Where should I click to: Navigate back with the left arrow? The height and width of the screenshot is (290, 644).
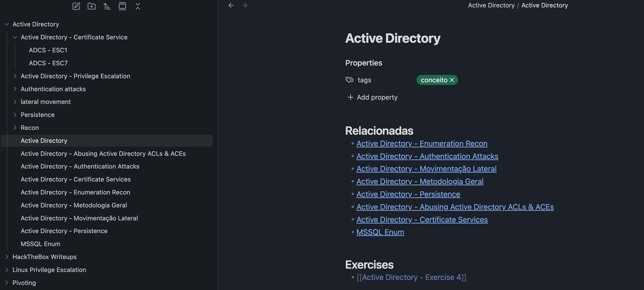(231, 5)
